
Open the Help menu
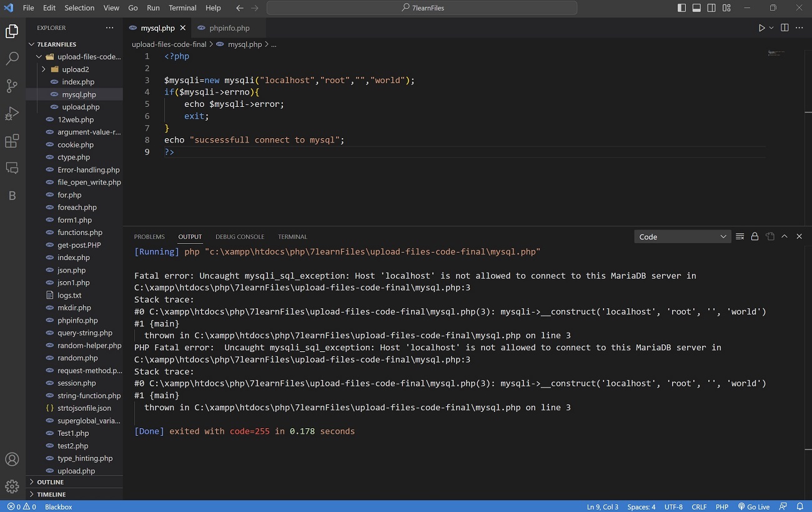(213, 8)
